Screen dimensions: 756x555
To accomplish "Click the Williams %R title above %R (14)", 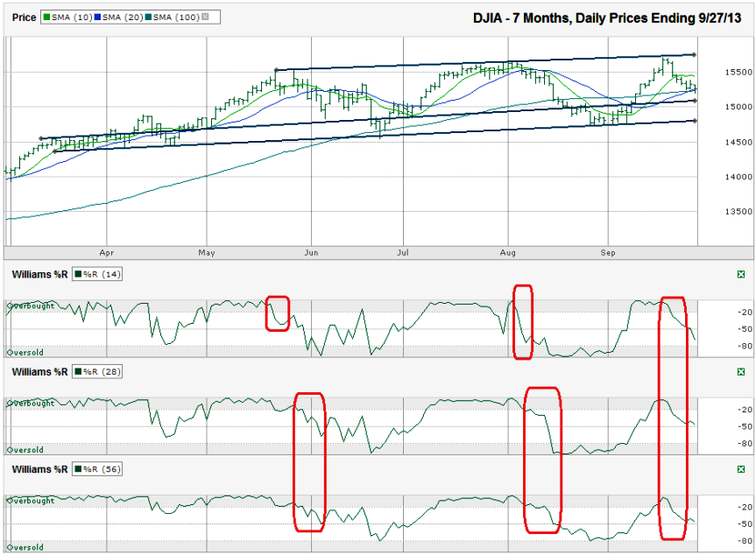I will pos(39,275).
